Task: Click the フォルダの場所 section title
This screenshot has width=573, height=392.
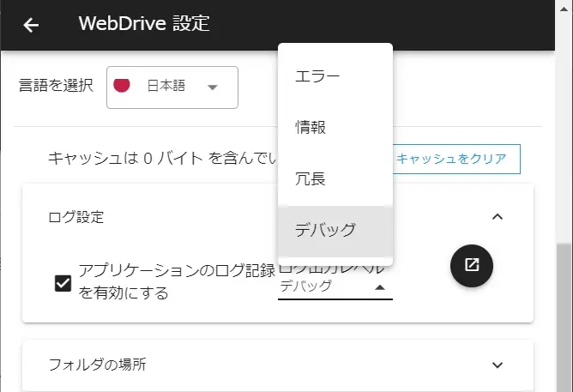Action: (98, 365)
